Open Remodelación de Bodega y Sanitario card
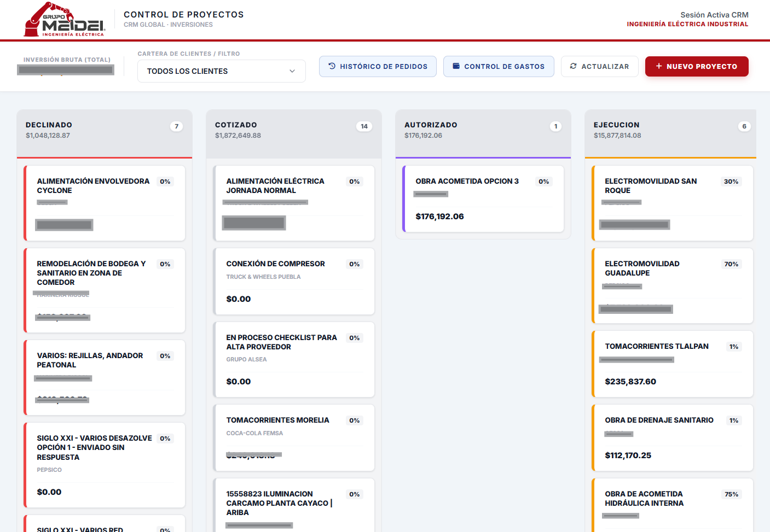 click(104, 290)
